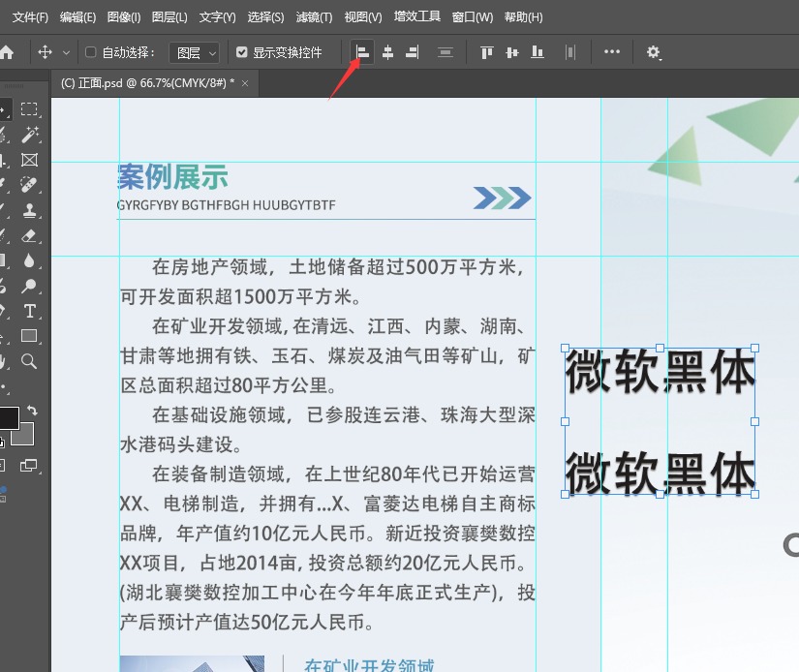This screenshot has width=799, height=672.
Task: Close the 正面.psd document tab
Action: pos(245,83)
